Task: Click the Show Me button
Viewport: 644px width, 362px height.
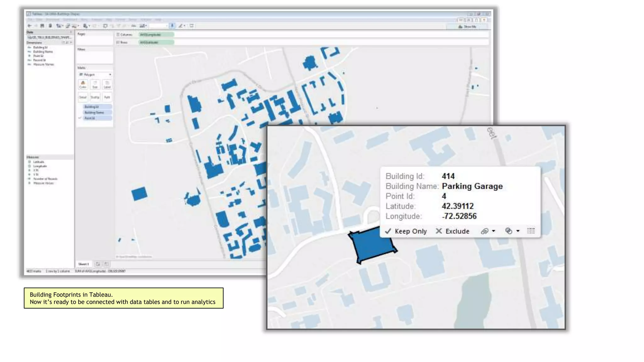Action: coord(467,27)
